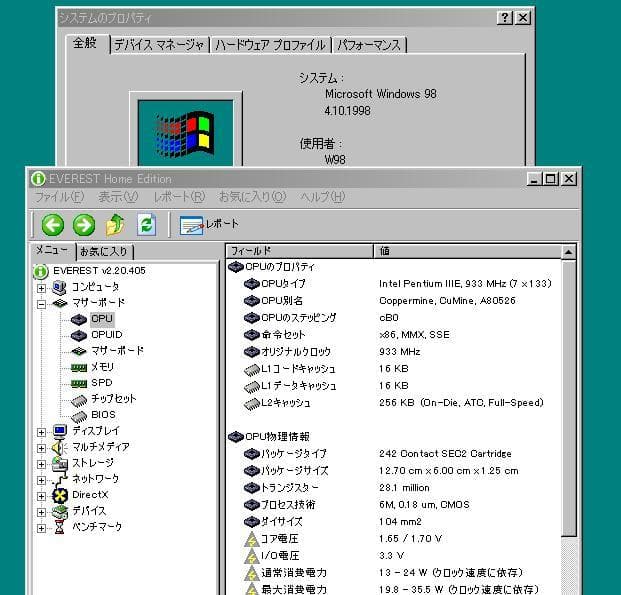
Task: Click the フィールド column header
Action: point(299,251)
